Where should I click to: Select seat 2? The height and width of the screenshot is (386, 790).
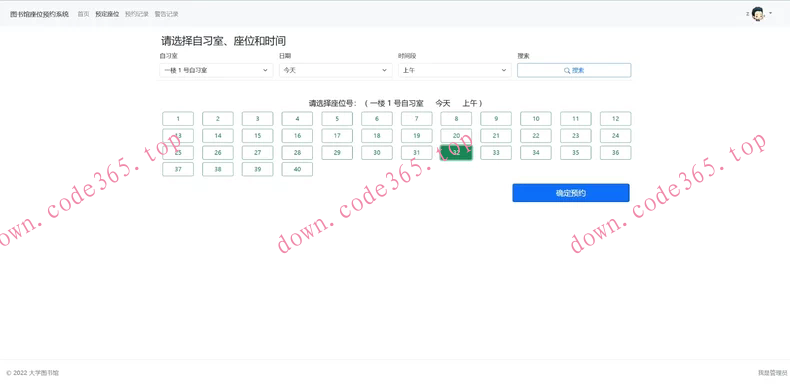pos(218,119)
